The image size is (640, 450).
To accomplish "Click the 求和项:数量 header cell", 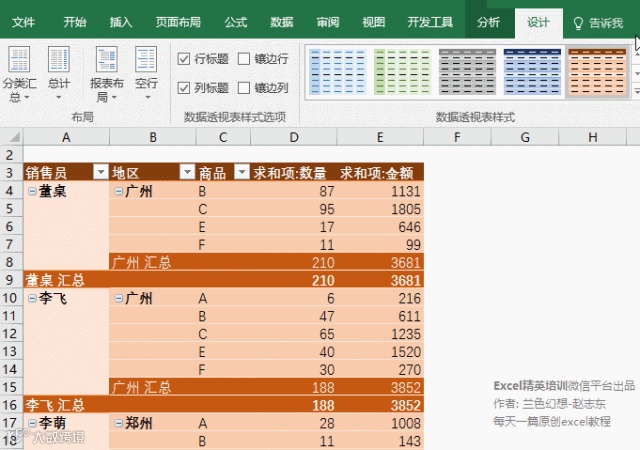I will click(293, 172).
